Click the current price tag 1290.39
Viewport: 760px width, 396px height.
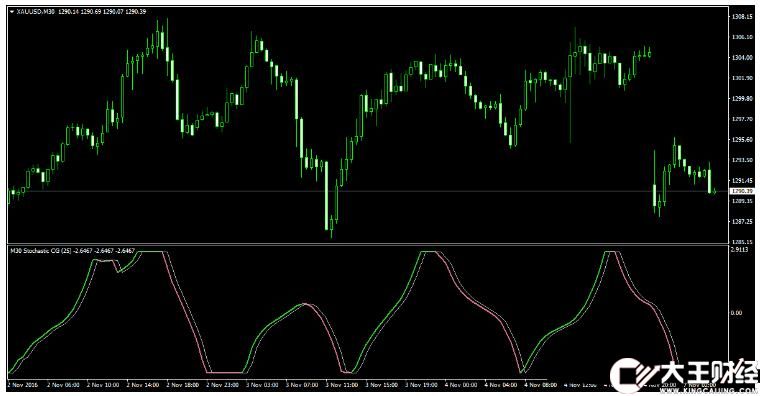(742, 191)
